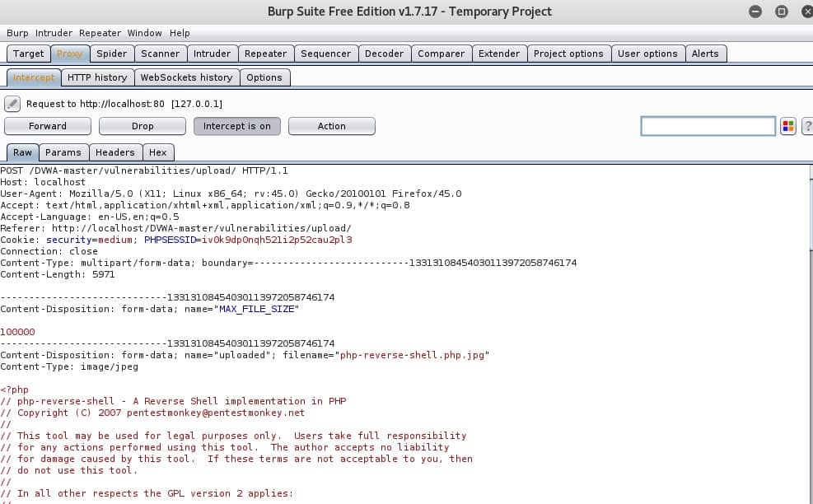This screenshot has height=504, width=813.
Task: Click the pentestmonkey copyright comment line
Action: click(x=152, y=413)
